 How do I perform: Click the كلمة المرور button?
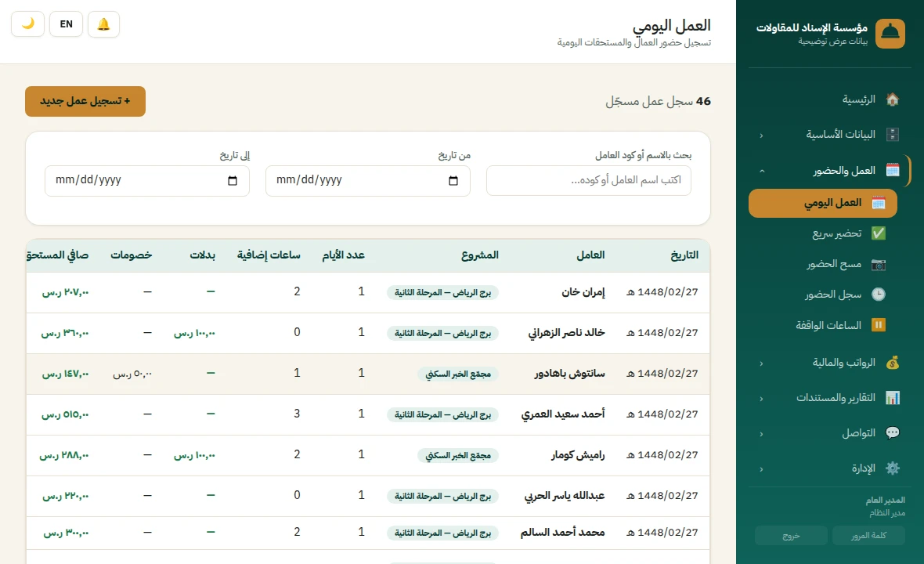click(x=868, y=536)
